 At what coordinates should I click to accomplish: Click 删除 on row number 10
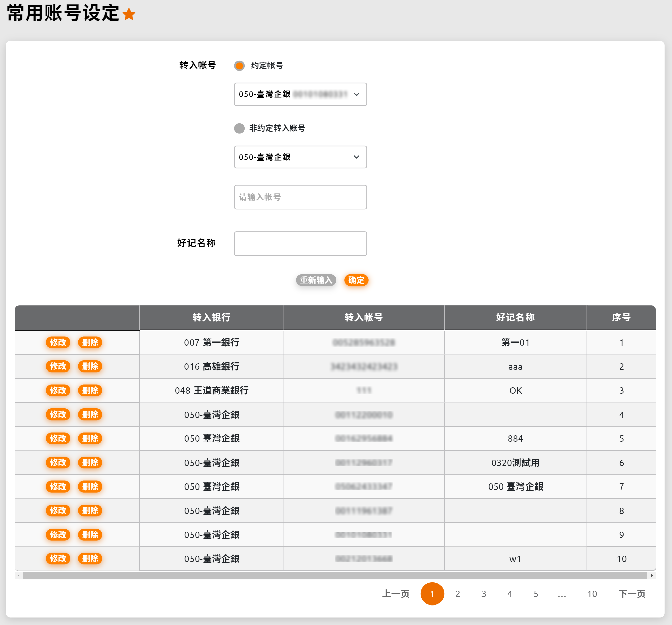[x=90, y=559]
